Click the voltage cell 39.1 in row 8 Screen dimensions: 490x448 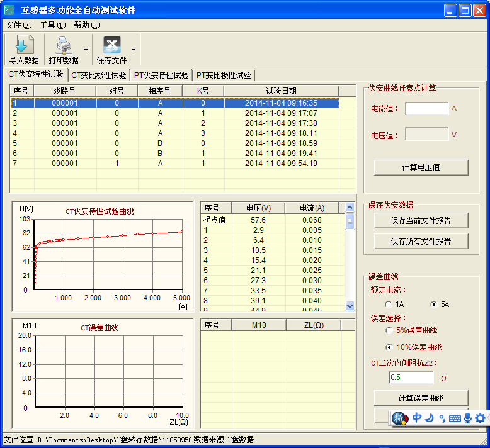258,300
